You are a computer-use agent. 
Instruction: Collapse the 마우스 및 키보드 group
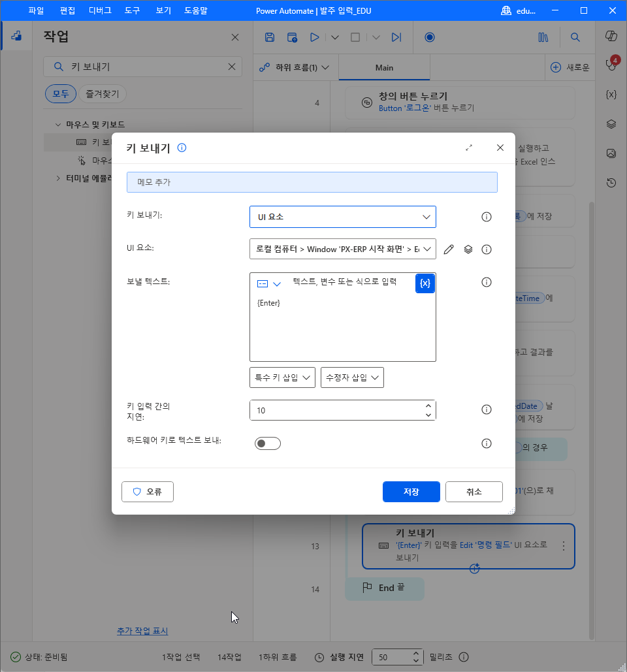pyautogui.click(x=58, y=124)
